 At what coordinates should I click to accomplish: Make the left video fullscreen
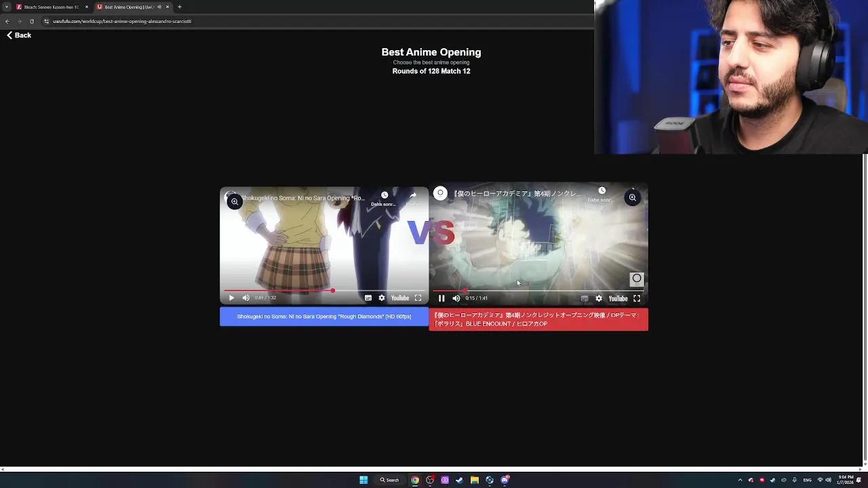[418, 298]
